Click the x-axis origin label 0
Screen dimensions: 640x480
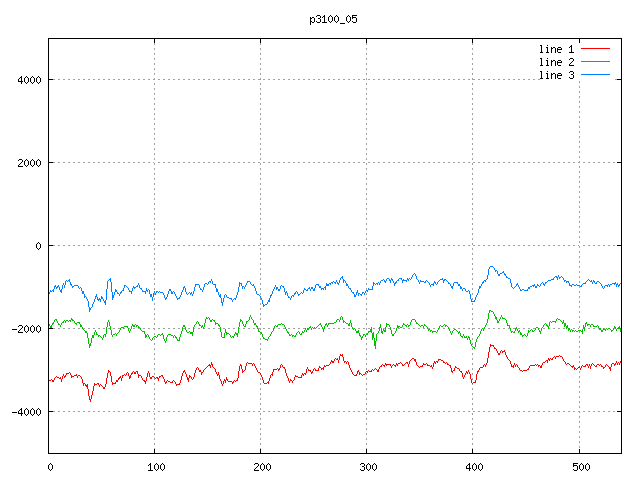coord(50,467)
